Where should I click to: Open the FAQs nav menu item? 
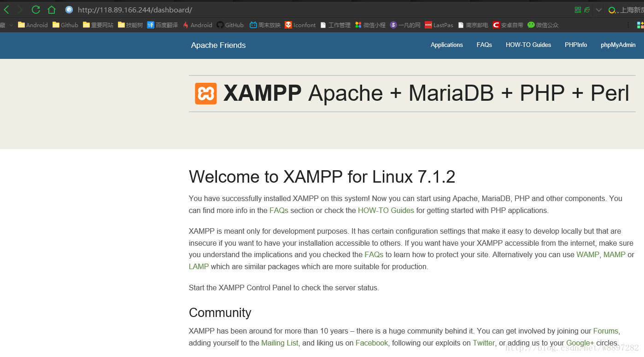tap(484, 45)
